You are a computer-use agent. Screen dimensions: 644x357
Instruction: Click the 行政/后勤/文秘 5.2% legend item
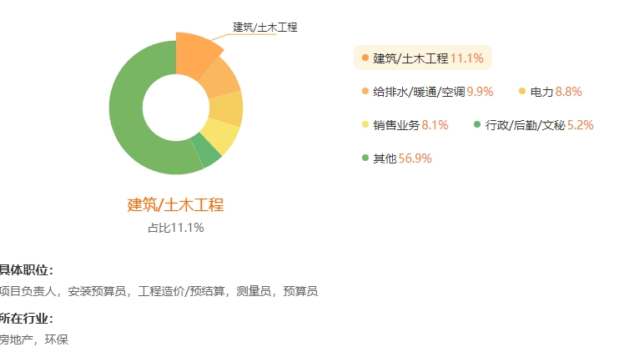pos(534,124)
